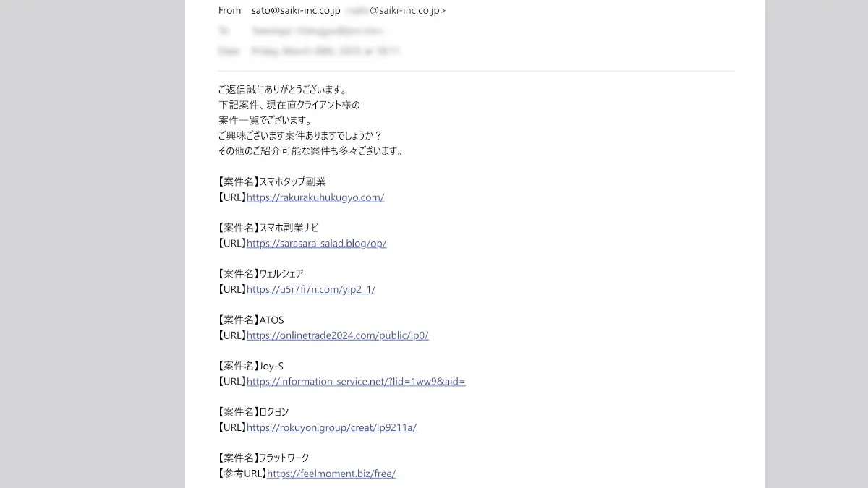Open the feelmoment.biz/free/ reference URL
The height and width of the screenshot is (488, 868).
[x=331, y=474]
